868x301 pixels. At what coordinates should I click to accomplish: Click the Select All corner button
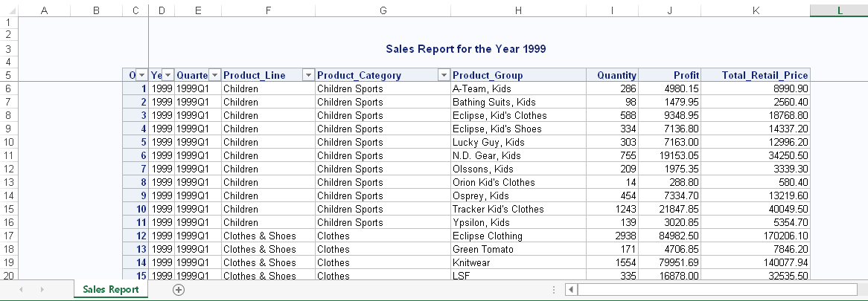8,10
